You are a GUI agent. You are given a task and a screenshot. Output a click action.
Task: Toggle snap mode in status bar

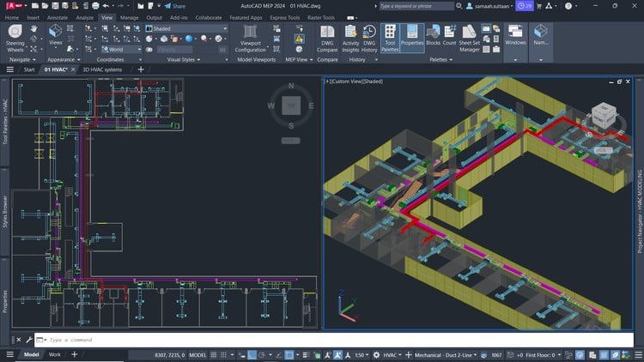click(223, 355)
